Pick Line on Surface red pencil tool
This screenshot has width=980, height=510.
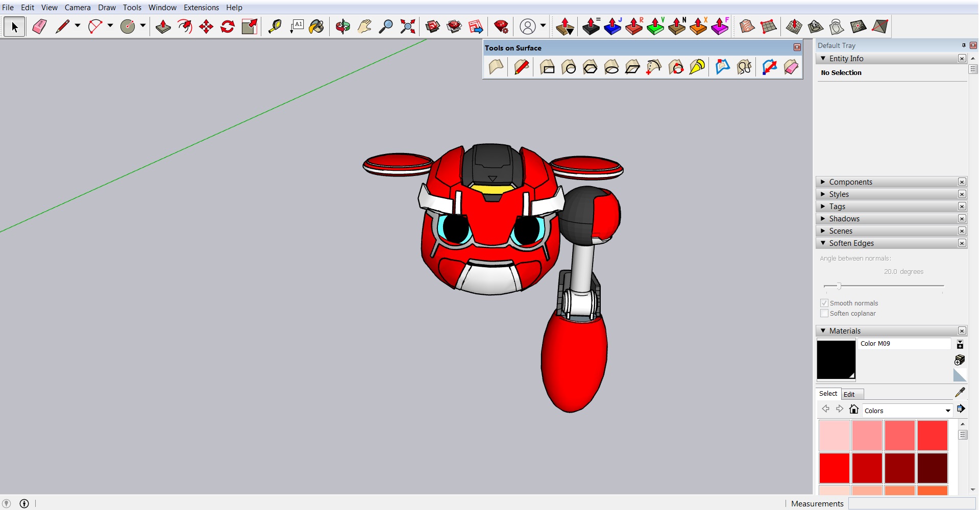click(521, 67)
